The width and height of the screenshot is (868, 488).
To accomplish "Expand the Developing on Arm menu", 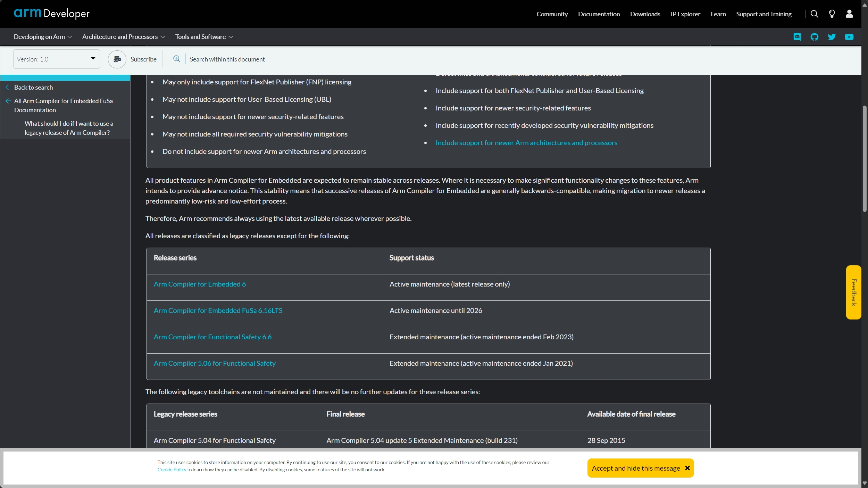I will point(43,37).
